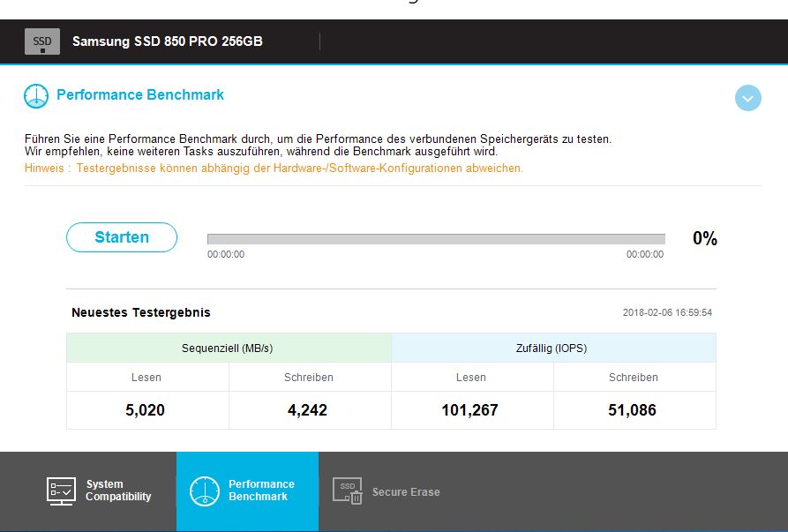The height and width of the screenshot is (532, 788).
Task: Click the Lesen header under Zufällig
Action: (471, 378)
